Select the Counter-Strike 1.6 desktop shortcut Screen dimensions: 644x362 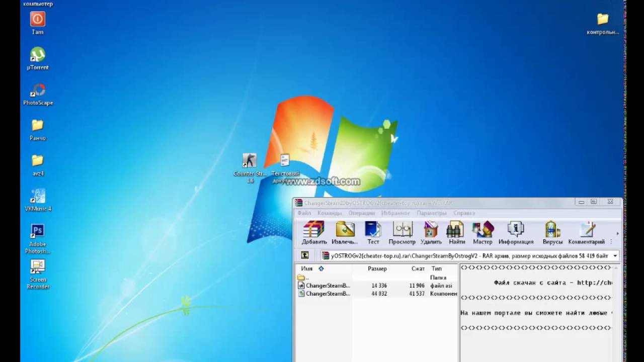250,168
